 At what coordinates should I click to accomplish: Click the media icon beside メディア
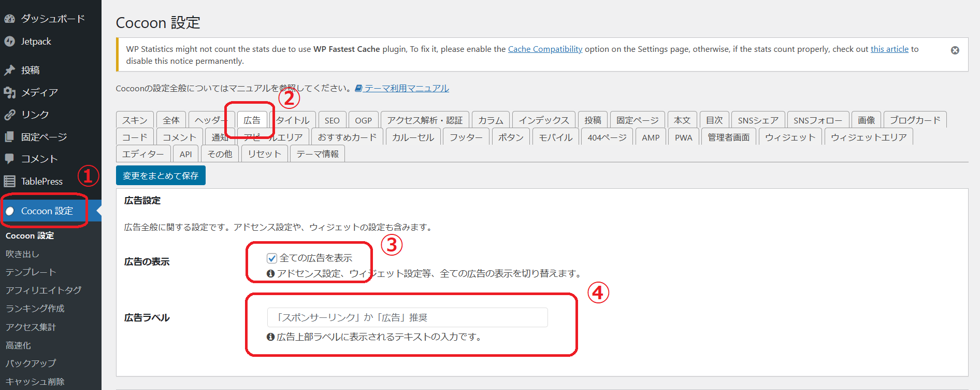tap(9, 92)
